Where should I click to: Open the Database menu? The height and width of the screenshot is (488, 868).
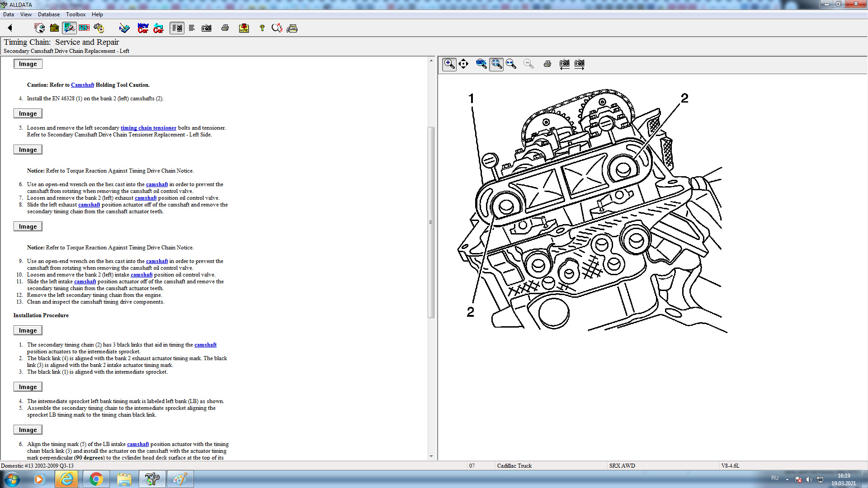(48, 14)
